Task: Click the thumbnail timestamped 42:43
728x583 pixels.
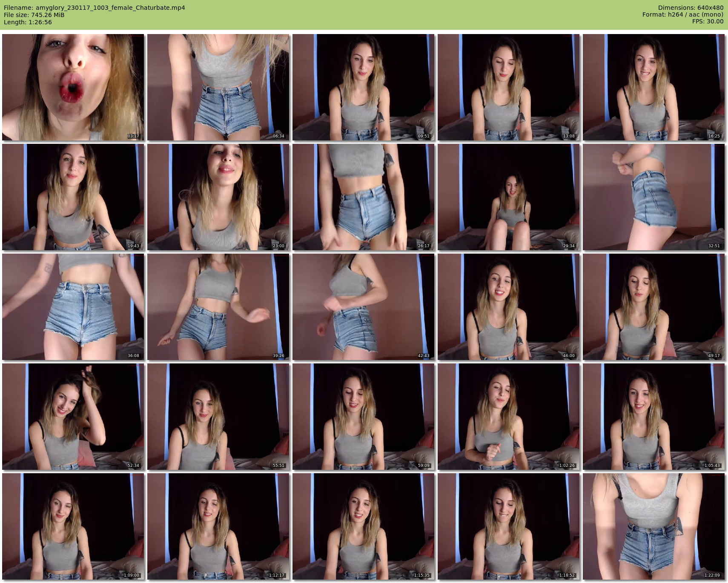Action: pos(363,307)
